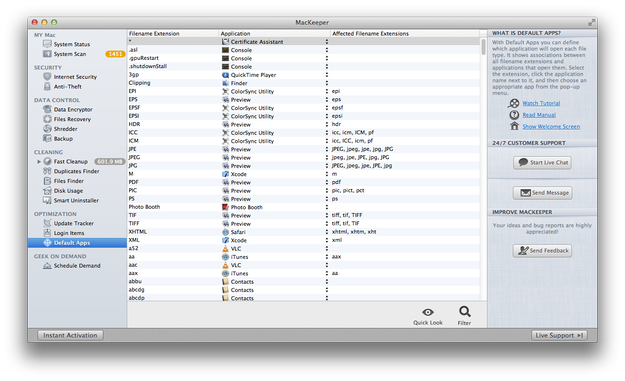The image size is (625, 381).
Task: Click the Welcome Screen house icon
Action: tap(515, 126)
